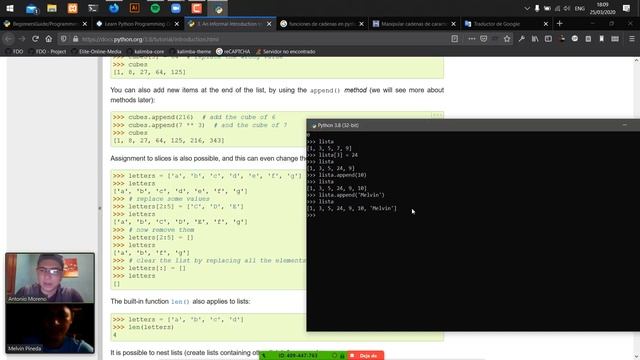This screenshot has height=360, width=640.
Task: Open the clock and date flyout
Action: click(602, 8)
